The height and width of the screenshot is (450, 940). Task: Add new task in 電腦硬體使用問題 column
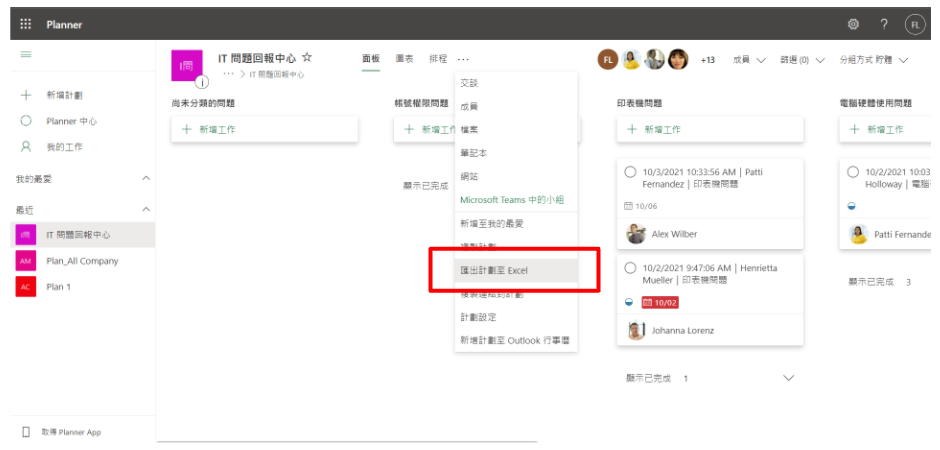pyautogui.click(x=885, y=129)
